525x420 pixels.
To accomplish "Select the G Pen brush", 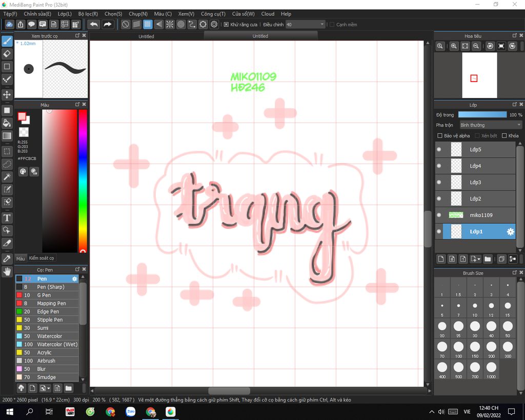I will pyautogui.click(x=47, y=295).
